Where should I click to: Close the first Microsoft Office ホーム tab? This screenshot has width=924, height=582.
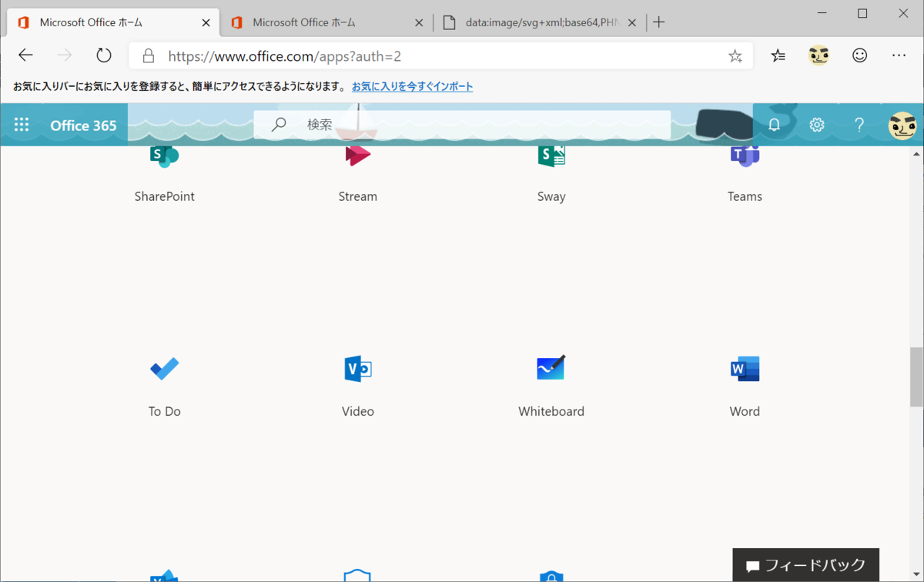coord(206,23)
